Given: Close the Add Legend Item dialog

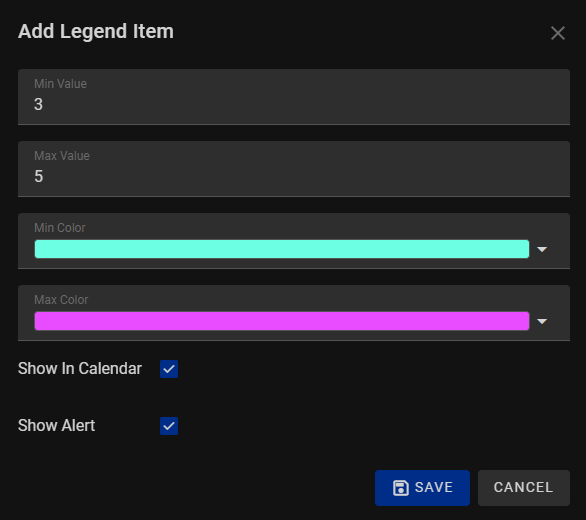Looking at the screenshot, I should [x=558, y=33].
